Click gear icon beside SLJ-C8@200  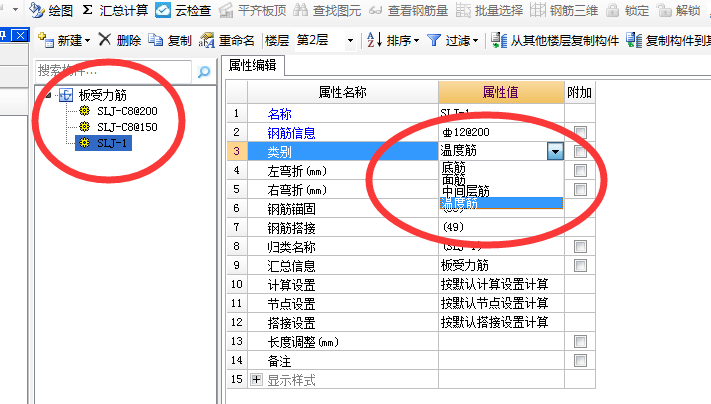(84, 111)
